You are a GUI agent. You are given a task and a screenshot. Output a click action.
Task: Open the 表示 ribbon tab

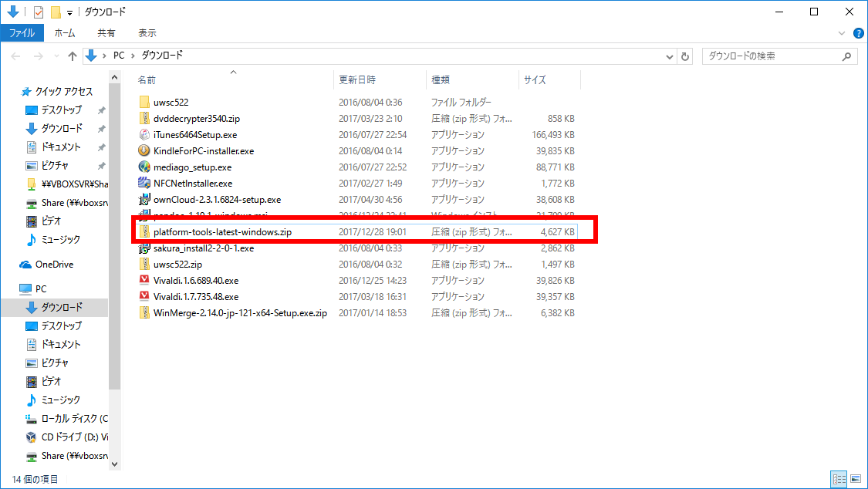(147, 32)
